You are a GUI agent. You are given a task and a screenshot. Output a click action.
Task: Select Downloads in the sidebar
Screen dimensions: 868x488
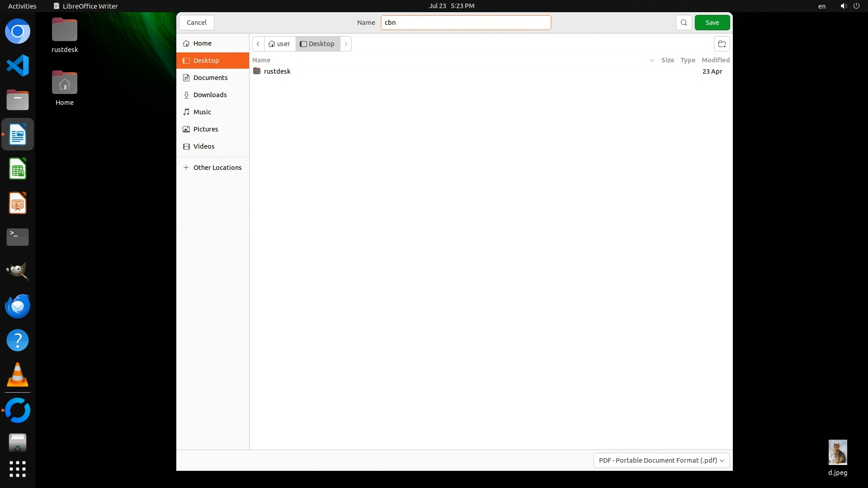click(210, 95)
